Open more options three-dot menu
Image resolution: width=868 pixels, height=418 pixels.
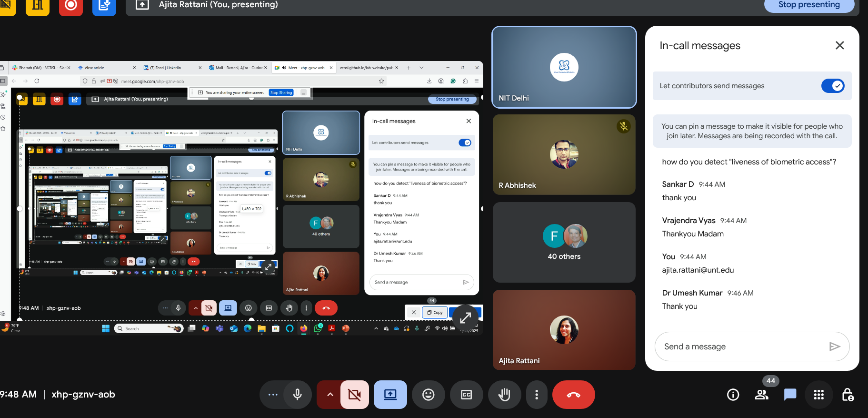pos(537,395)
